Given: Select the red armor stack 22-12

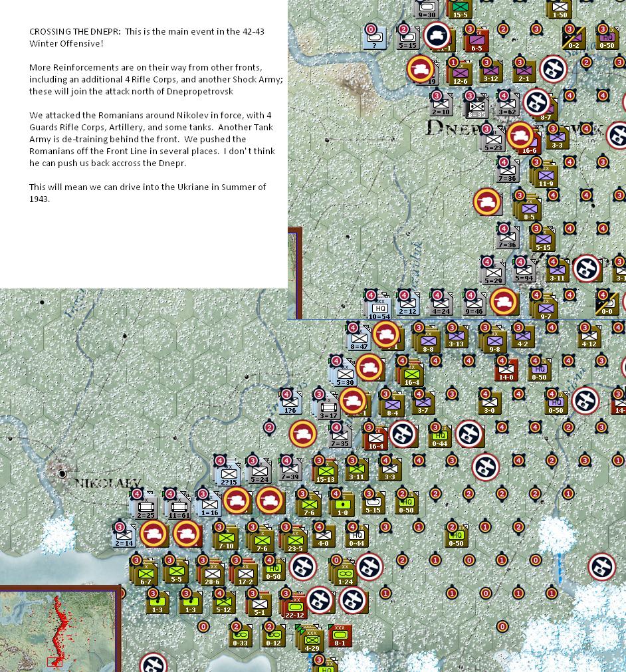Looking at the screenshot, I should [x=295, y=608].
